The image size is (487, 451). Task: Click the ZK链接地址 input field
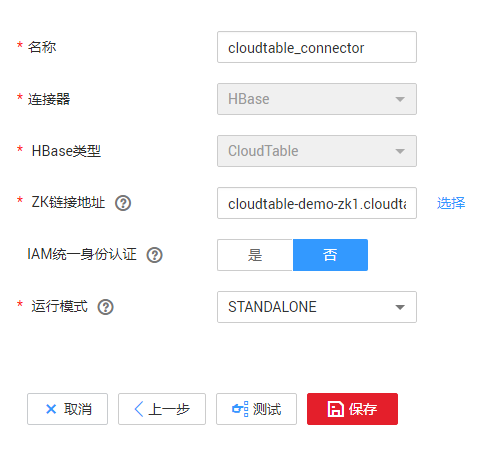pos(317,203)
